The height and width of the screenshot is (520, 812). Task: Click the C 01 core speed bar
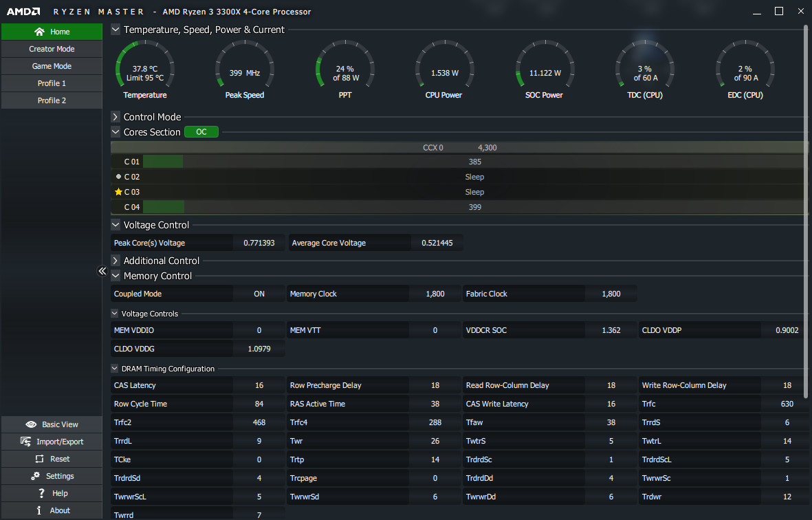[x=475, y=162]
